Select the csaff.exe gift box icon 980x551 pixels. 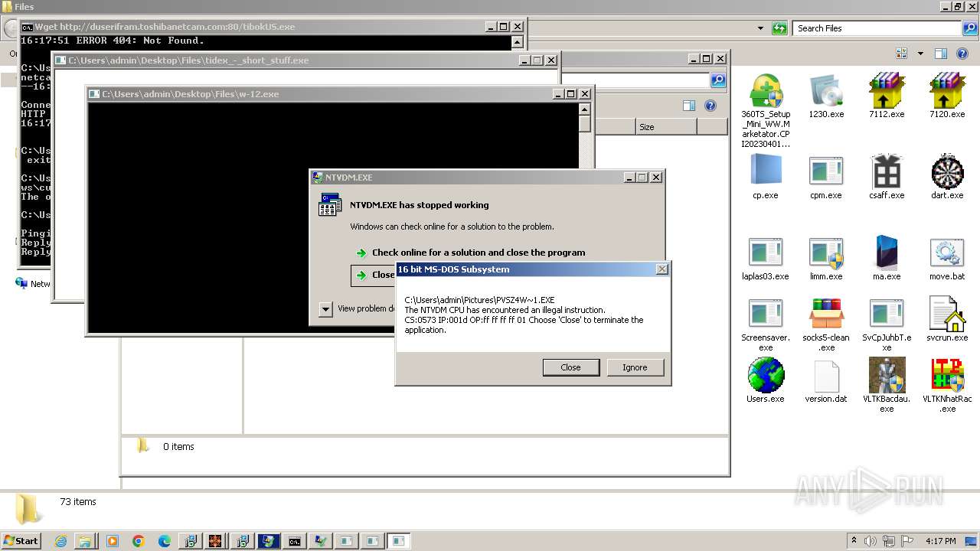[887, 171]
